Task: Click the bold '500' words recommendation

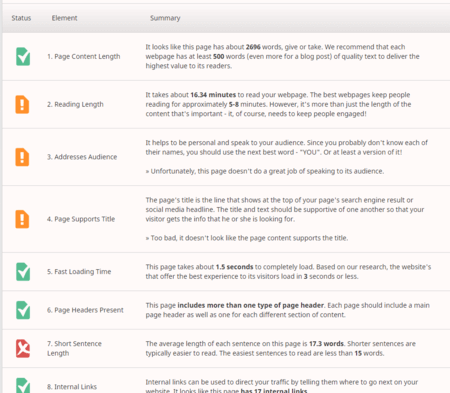Action: (219, 57)
